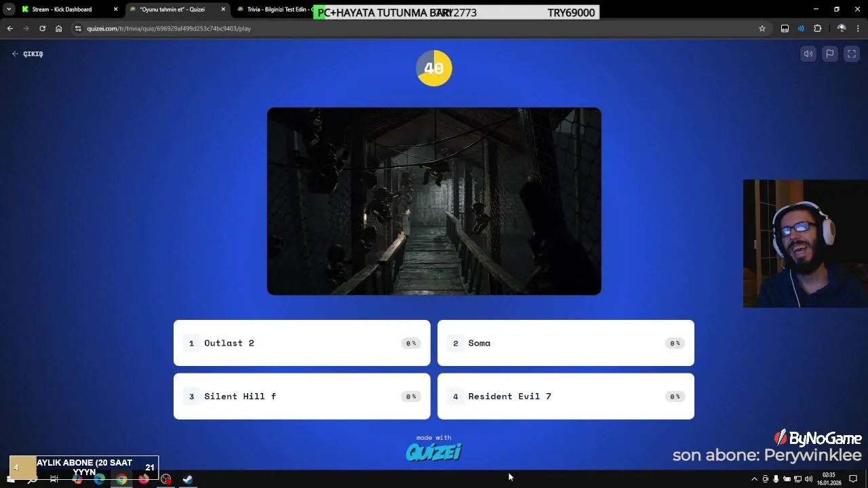This screenshot has height=488, width=868.
Task: Open the colorful Copilot taskbar icon
Action: 77,479
